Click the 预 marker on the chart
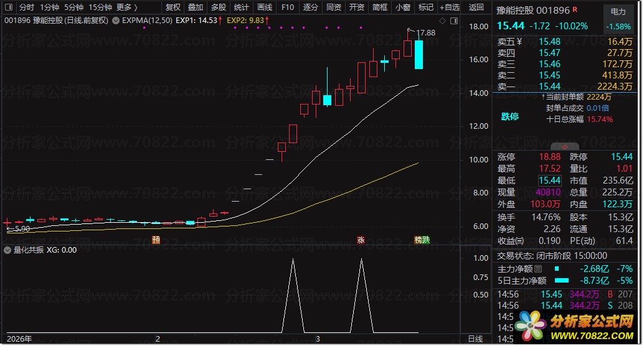The width and height of the screenshot is (644, 346). coord(156,240)
